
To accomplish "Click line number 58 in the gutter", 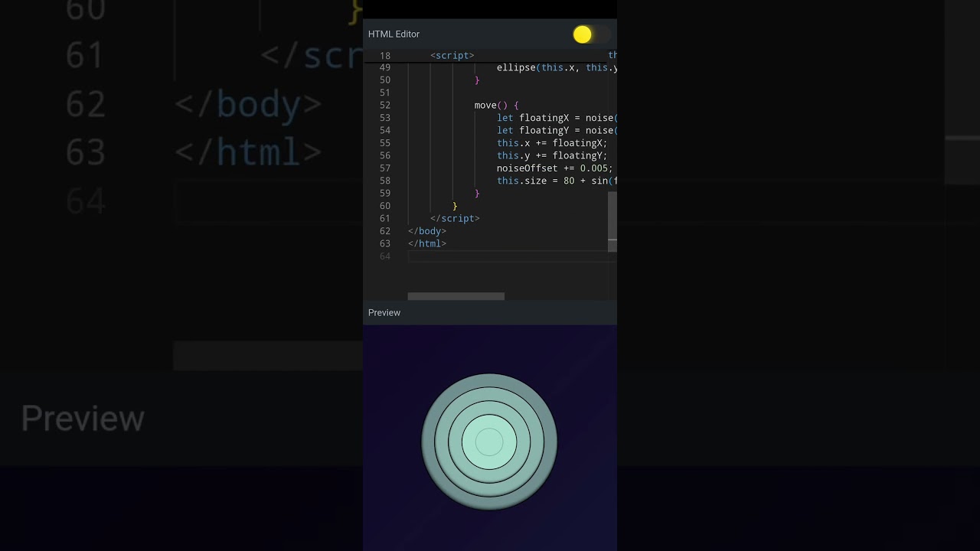I will (x=385, y=181).
